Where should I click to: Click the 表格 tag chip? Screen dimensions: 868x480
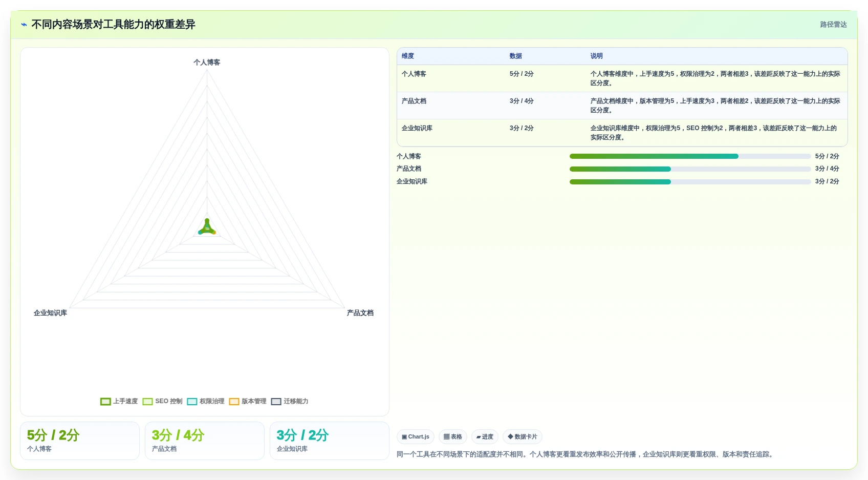coord(453,437)
